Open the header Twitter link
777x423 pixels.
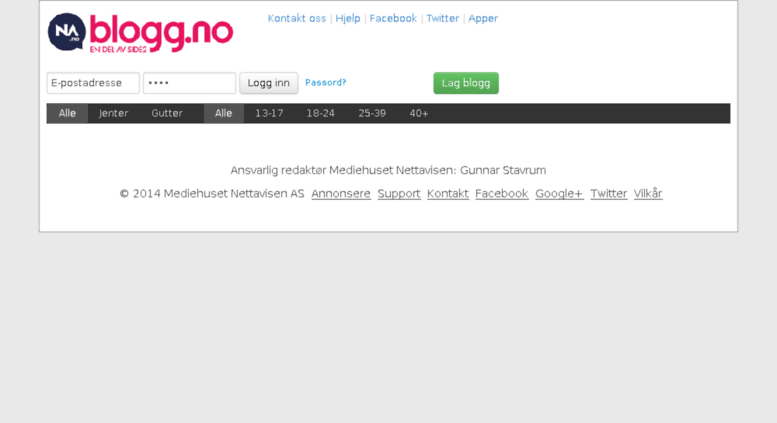[x=443, y=18]
